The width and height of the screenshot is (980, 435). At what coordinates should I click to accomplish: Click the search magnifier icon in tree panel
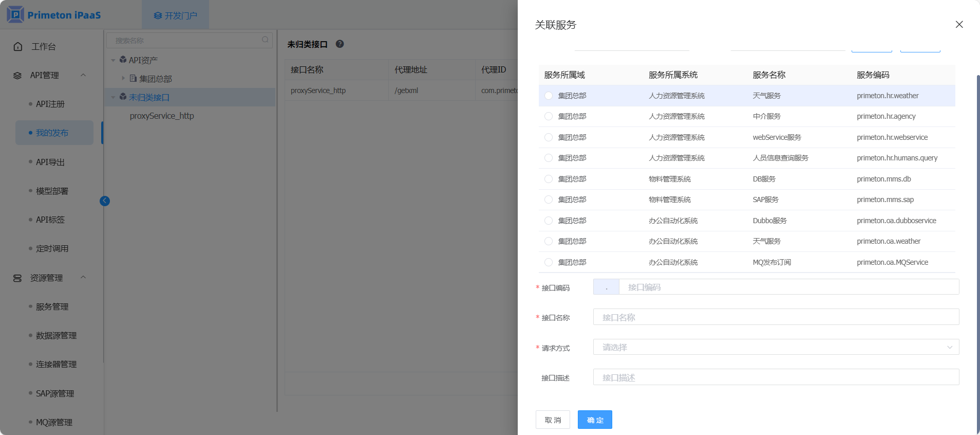coord(265,40)
